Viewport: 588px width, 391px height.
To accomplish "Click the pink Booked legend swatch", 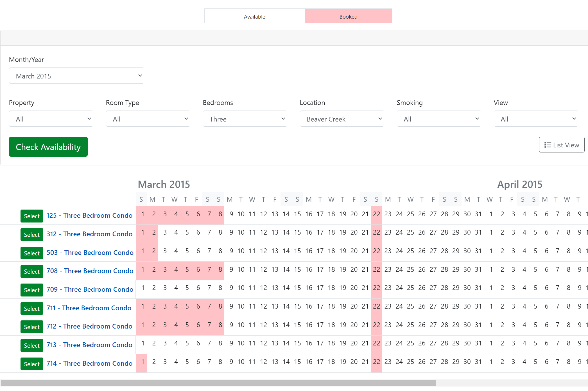I will pyautogui.click(x=348, y=16).
